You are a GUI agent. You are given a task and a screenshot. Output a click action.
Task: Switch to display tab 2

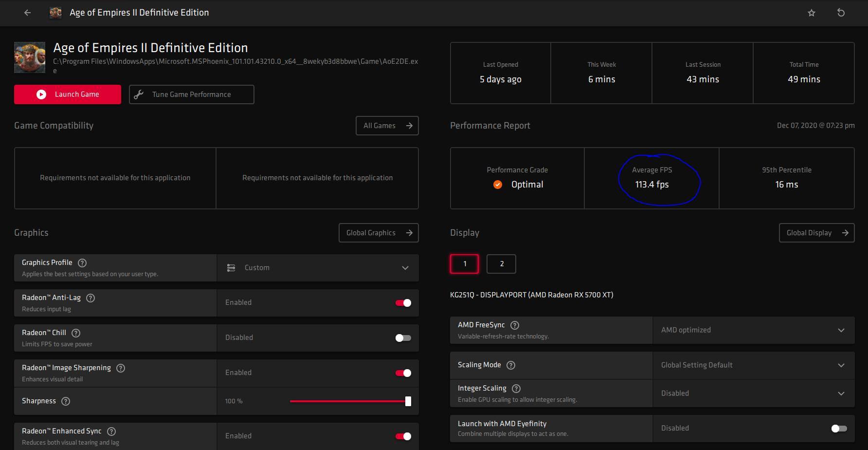pyautogui.click(x=501, y=264)
